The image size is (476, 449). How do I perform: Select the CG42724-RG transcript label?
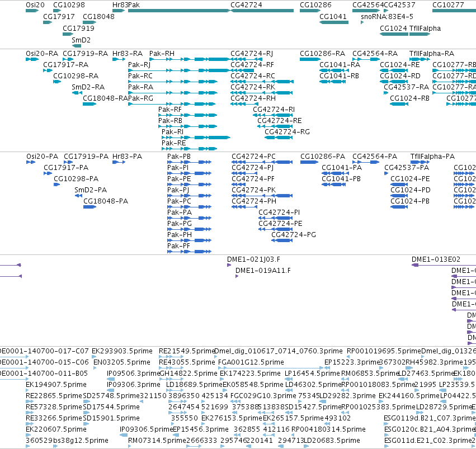(287, 131)
